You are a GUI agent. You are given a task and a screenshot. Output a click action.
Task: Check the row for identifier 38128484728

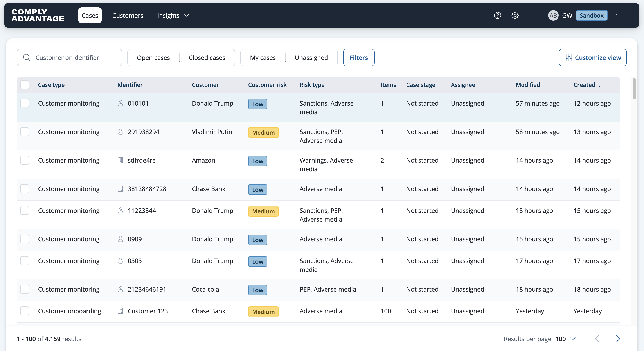point(25,189)
